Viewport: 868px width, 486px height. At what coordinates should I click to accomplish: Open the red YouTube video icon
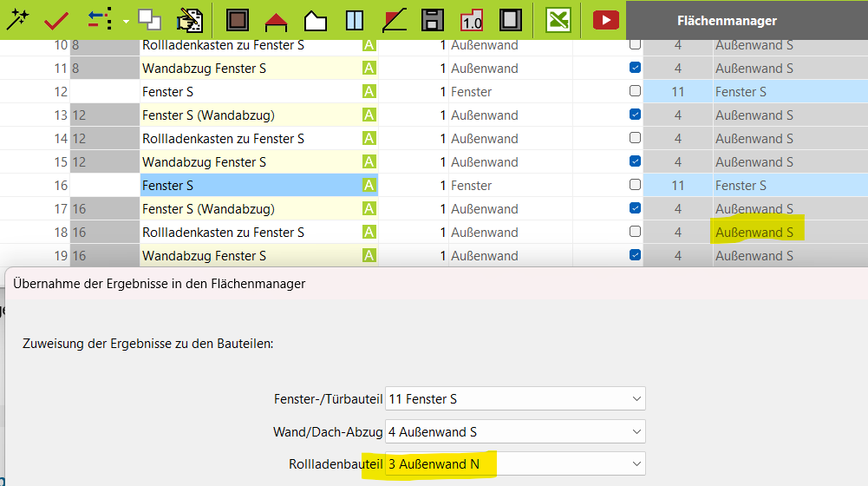pyautogui.click(x=605, y=20)
